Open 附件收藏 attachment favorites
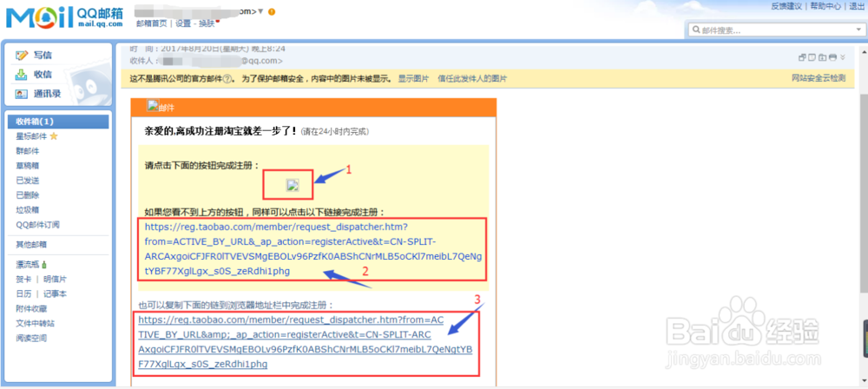Image resolution: width=868 pixels, height=389 pixels. coord(31,308)
